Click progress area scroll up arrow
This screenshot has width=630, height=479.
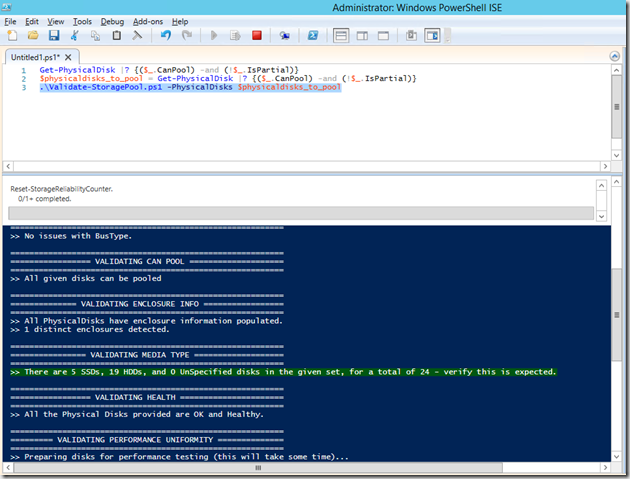click(x=601, y=185)
